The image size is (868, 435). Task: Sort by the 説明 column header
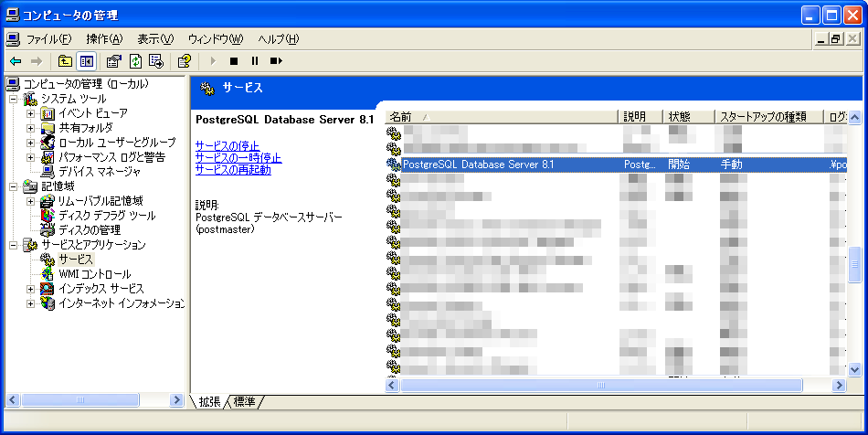point(640,117)
